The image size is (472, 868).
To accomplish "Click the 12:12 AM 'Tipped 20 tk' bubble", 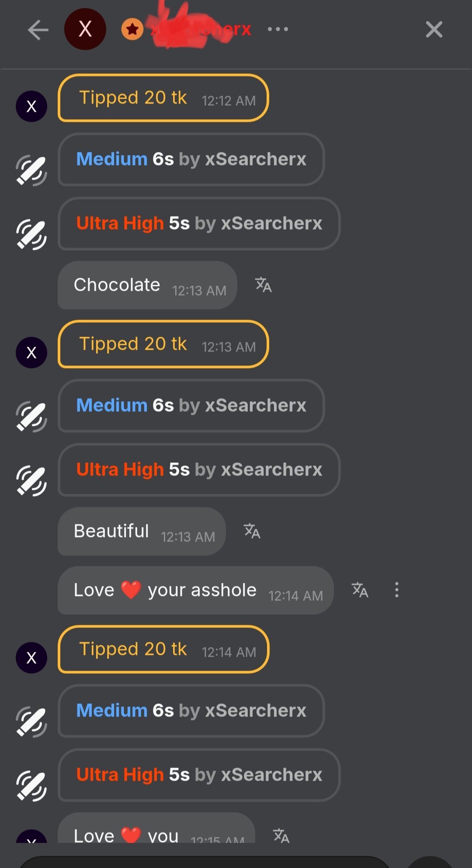I will click(x=163, y=98).
